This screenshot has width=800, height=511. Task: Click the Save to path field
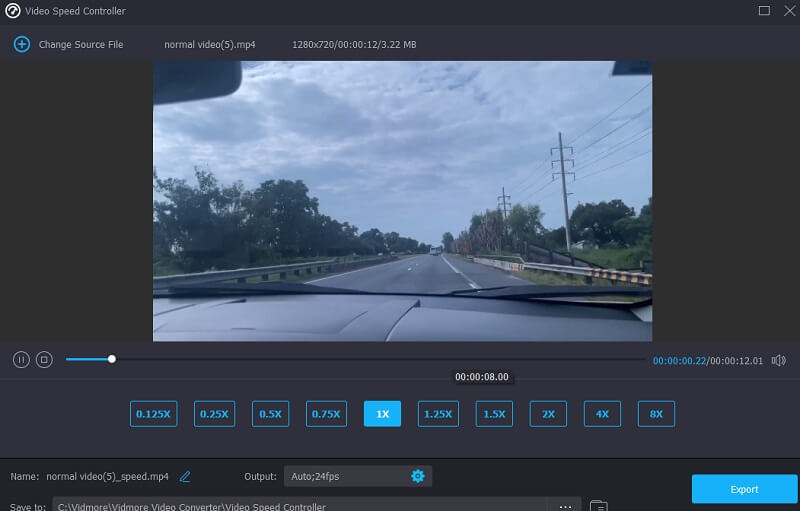300,505
